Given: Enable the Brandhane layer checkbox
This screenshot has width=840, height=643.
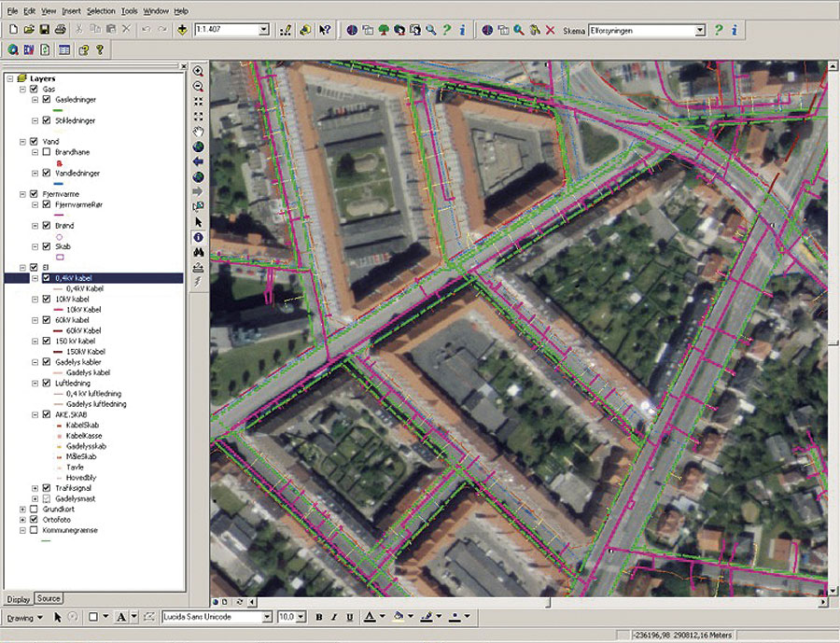Looking at the screenshot, I should [x=46, y=151].
